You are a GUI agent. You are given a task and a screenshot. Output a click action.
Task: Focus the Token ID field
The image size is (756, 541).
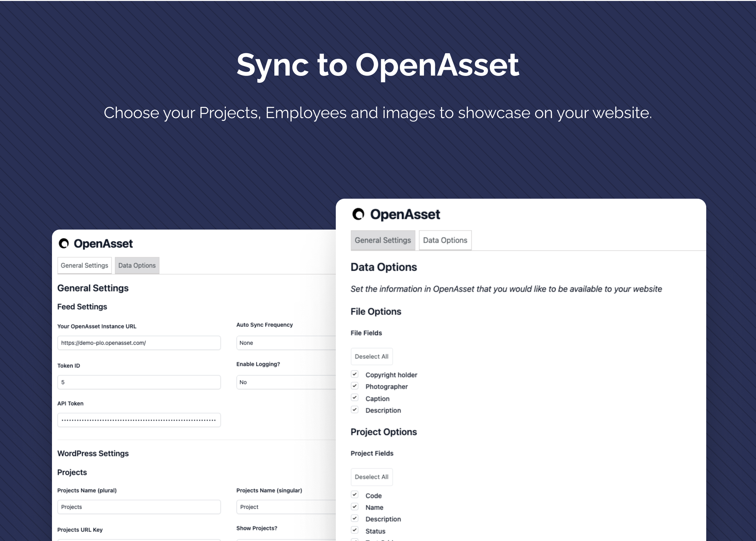139,382
